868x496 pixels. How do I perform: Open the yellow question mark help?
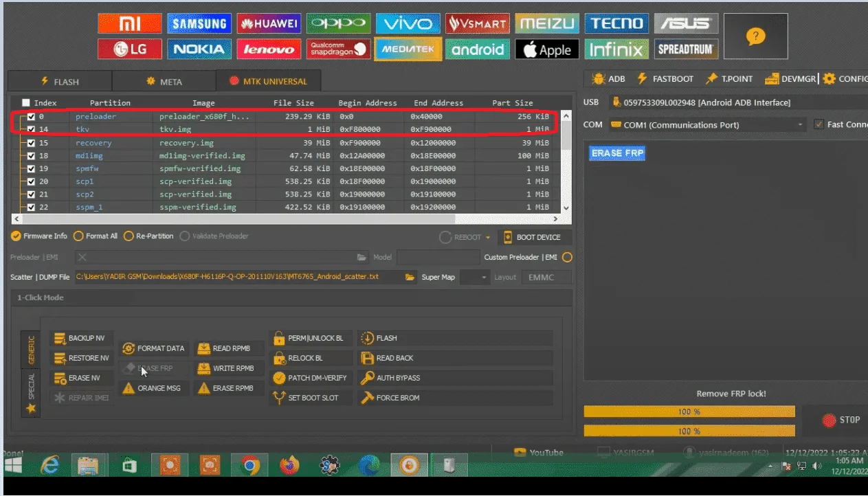click(x=755, y=36)
